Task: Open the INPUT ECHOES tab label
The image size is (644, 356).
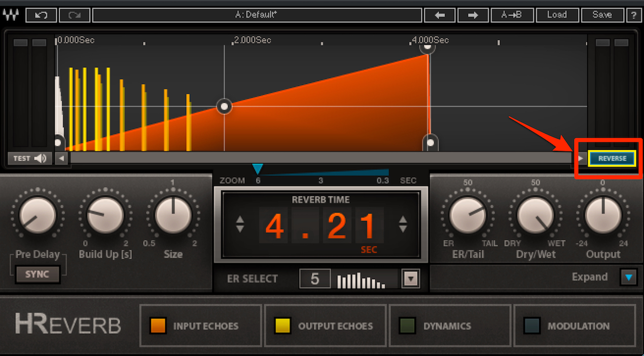Action: coord(206,326)
